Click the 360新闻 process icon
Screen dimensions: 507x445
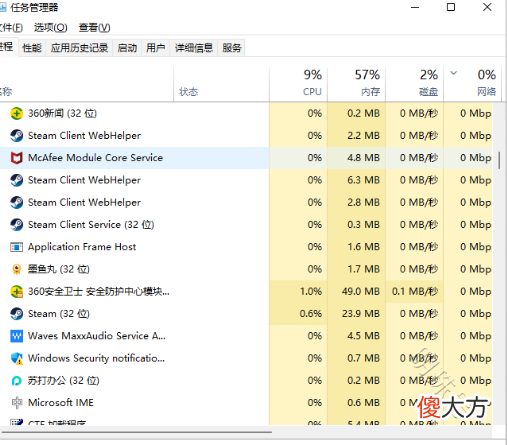(x=16, y=113)
